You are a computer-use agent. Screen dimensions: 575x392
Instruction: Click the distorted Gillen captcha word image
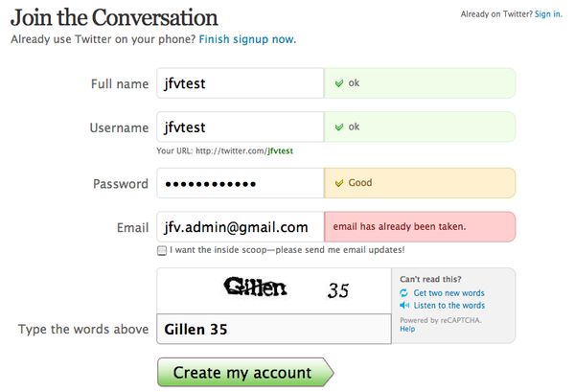coord(255,288)
